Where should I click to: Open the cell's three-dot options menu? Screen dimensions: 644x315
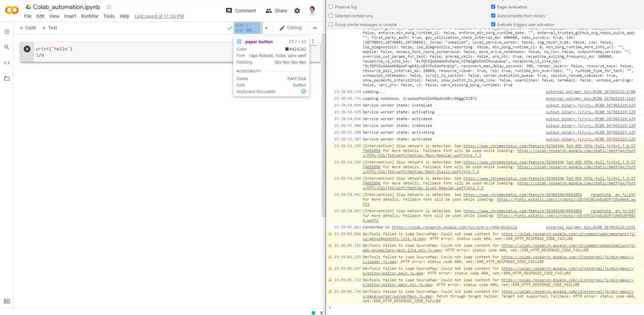[x=313, y=42]
